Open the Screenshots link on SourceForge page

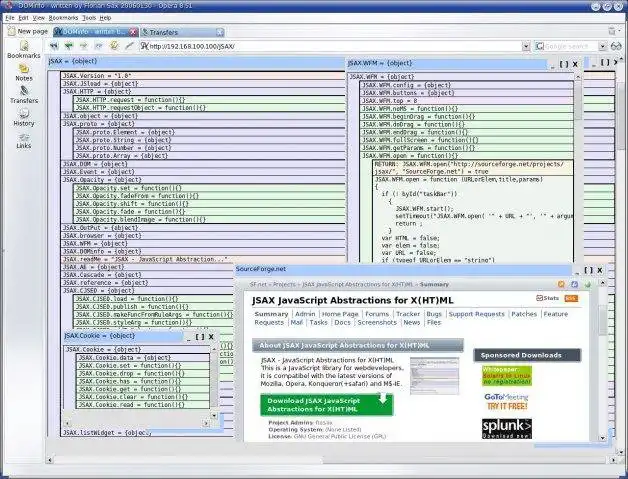377,322
